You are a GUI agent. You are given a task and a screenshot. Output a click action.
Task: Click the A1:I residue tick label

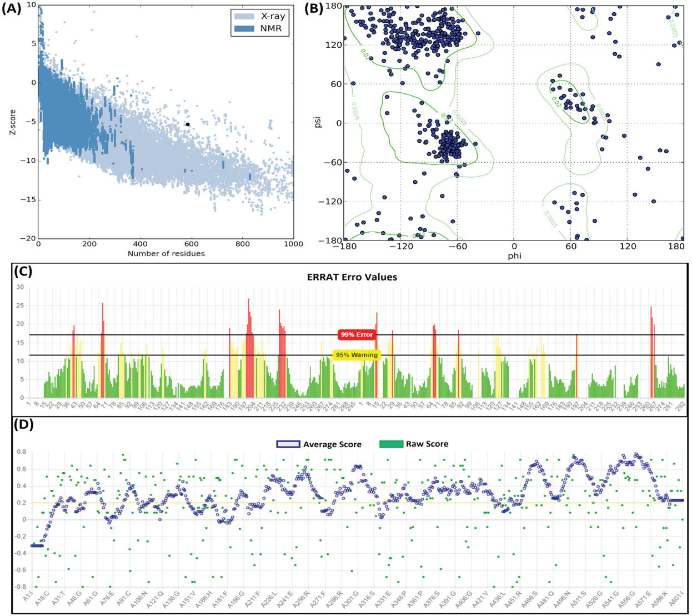tap(29, 597)
